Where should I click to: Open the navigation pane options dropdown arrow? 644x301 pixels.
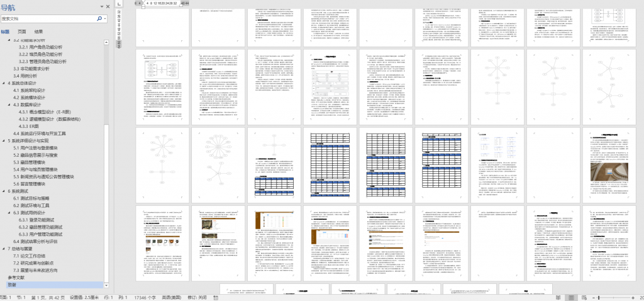point(102,7)
